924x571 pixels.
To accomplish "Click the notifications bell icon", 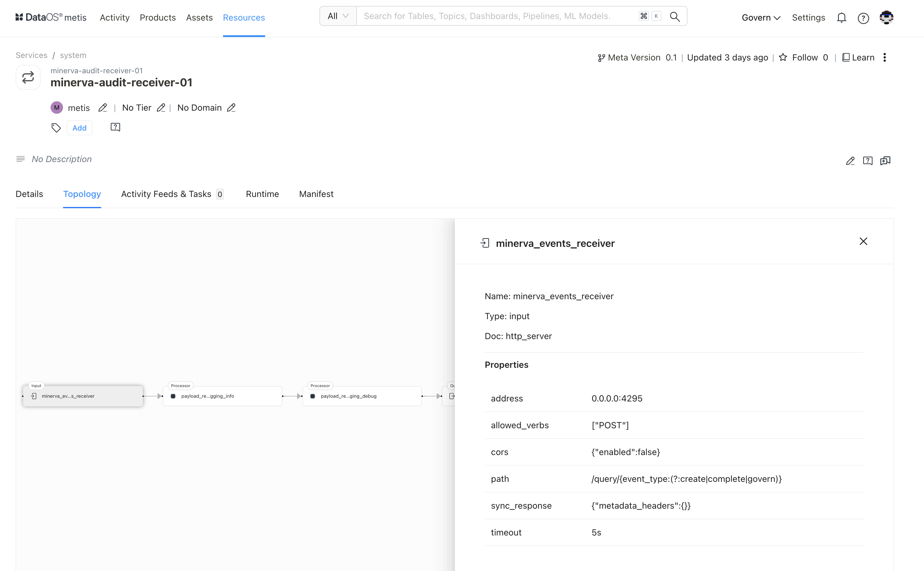I will 842,16.
